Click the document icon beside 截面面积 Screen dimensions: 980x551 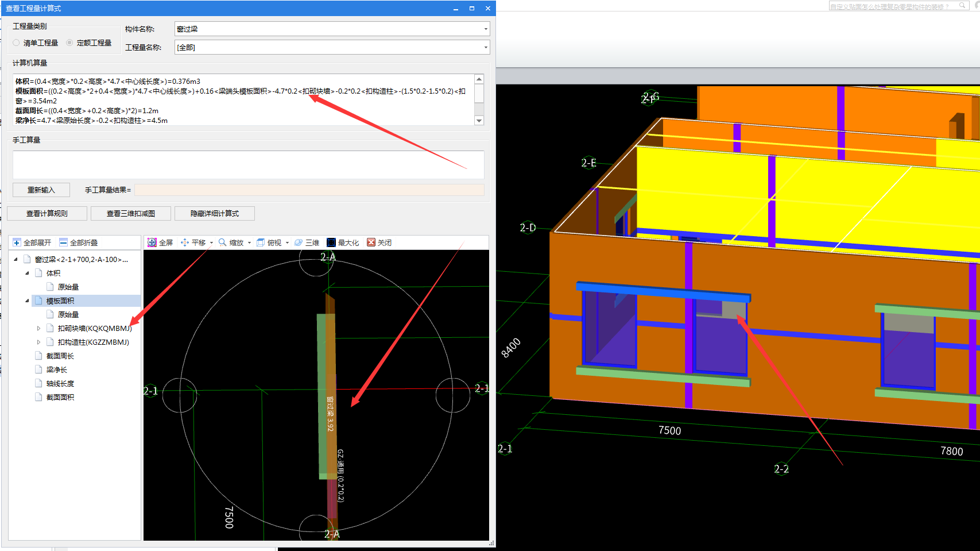(38, 398)
